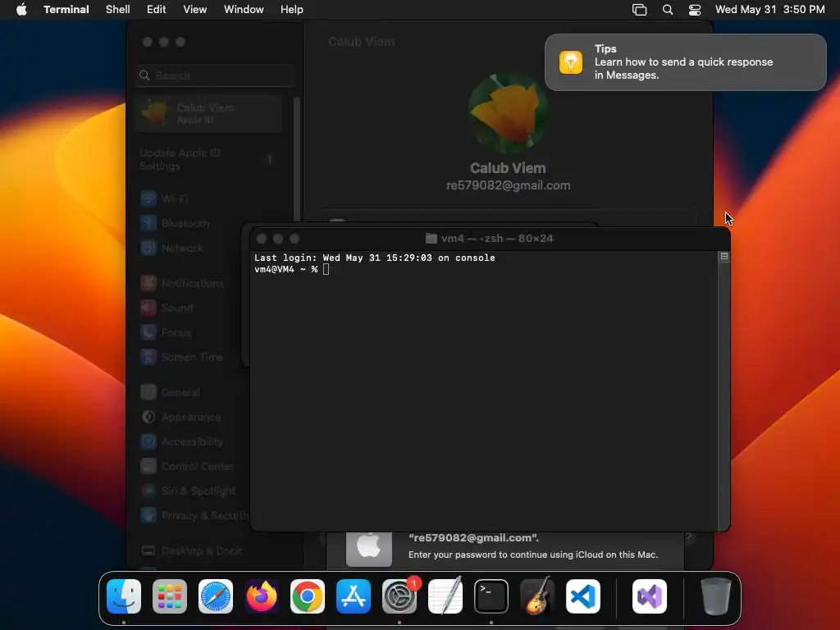Launch GarageBand from the dock
Viewport: 840px width, 630px height.
(537, 596)
